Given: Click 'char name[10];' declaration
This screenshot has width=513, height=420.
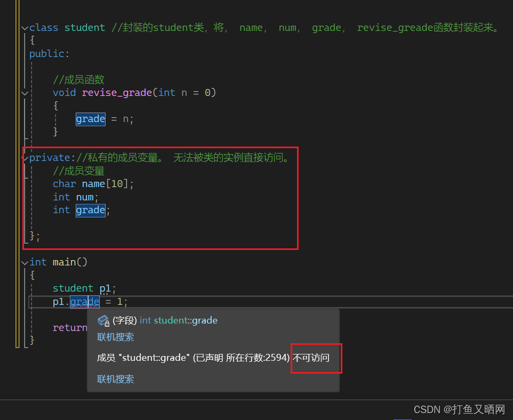Looking at the screenshot, I should [x=93, y=184].
